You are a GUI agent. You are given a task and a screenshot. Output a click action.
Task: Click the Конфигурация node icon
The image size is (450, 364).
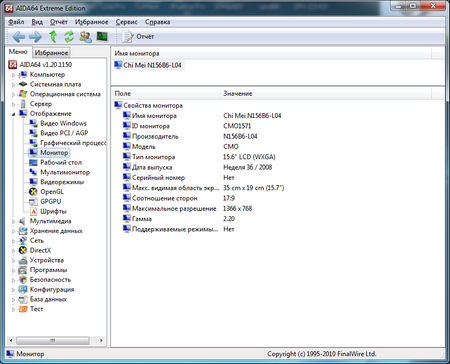pyautogui.click(x=23, y=289)
